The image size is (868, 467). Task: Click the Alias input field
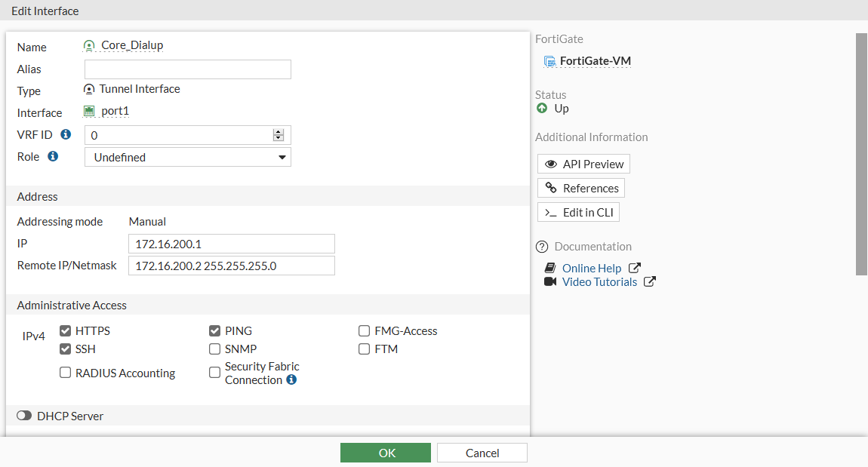click(187, 69)
